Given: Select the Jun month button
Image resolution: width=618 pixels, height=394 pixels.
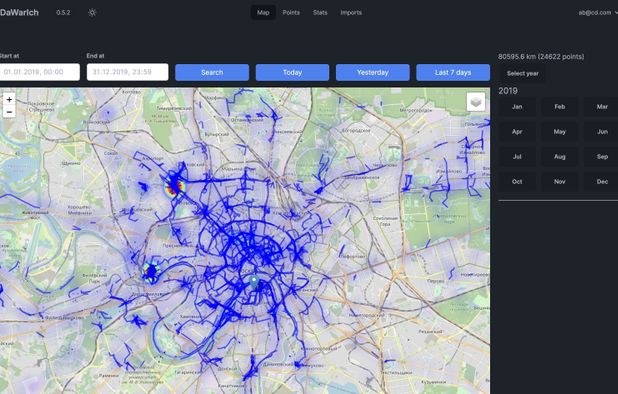Looking at the screenshot, I should point(601,132).
